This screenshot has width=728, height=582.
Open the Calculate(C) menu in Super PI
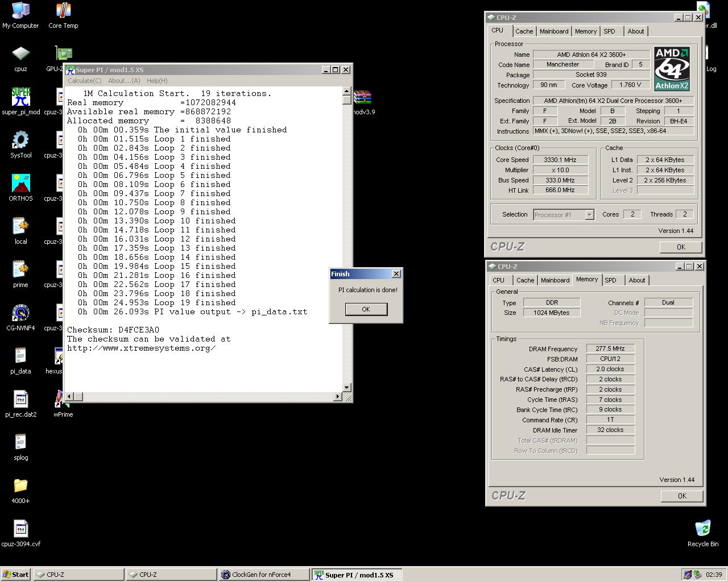click(x=85, y=81)
